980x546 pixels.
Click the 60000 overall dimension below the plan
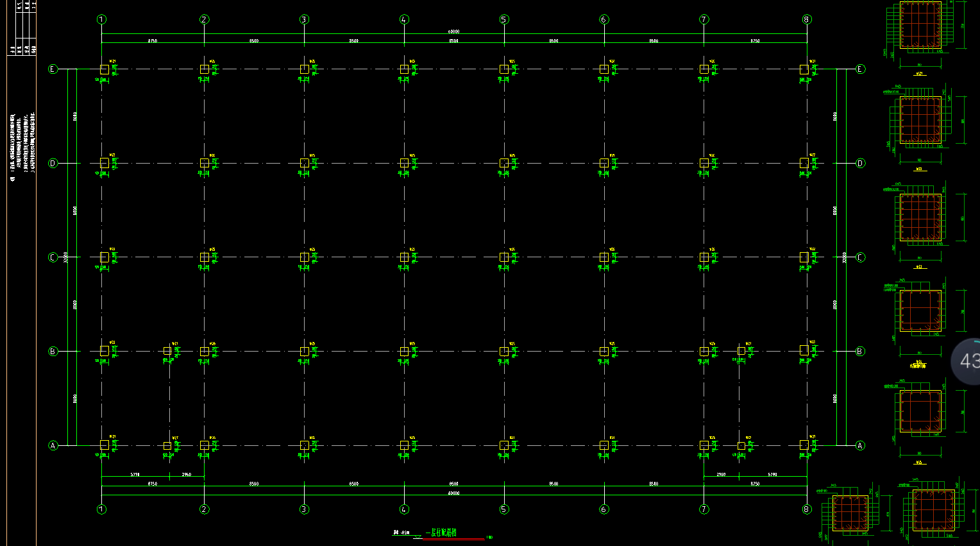453,493
